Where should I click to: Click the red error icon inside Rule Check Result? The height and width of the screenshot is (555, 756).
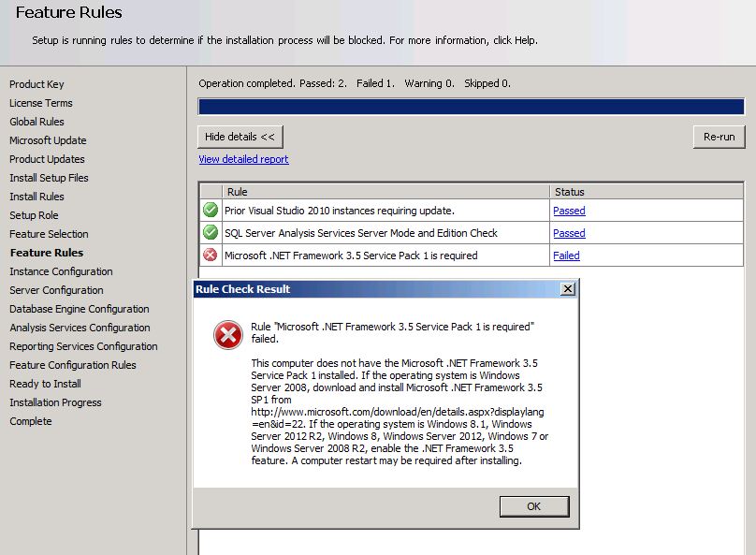click(227, 335)
